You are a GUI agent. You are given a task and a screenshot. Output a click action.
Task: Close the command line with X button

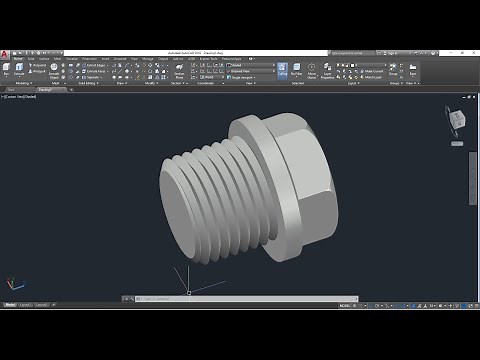(126, 299)
